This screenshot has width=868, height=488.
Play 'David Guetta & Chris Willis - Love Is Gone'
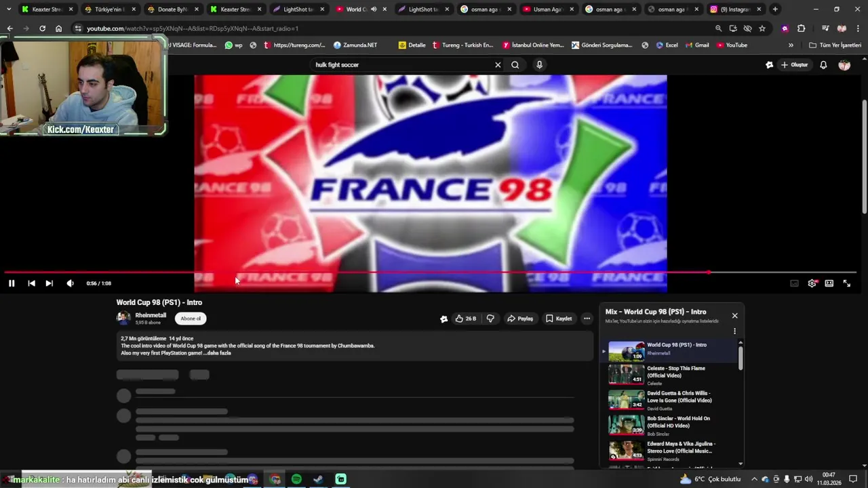point(668,401)
